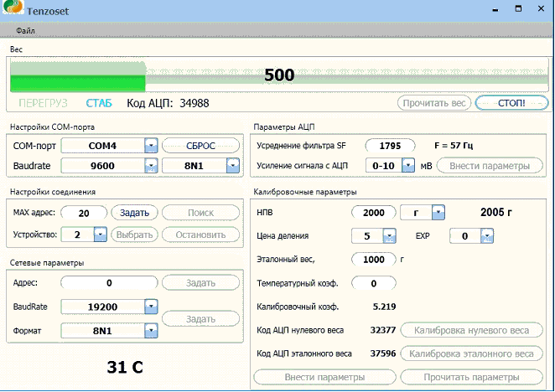Click the НПВ value field showing 2000

(x=372, y=213)
